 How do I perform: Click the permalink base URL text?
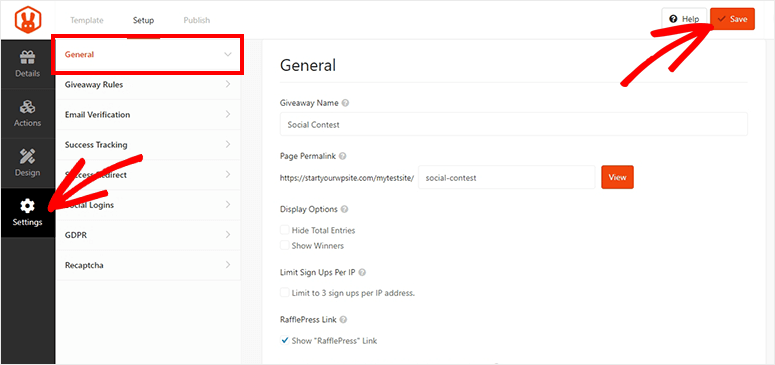(346, 178)
